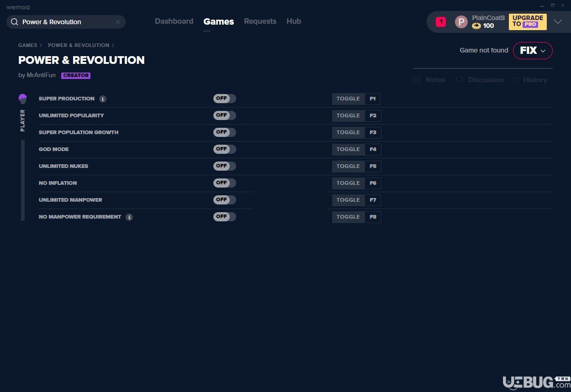The width and height of the screenshot is (571, 392).
Task: Open the FIX dropdown button
Action: 533,51
